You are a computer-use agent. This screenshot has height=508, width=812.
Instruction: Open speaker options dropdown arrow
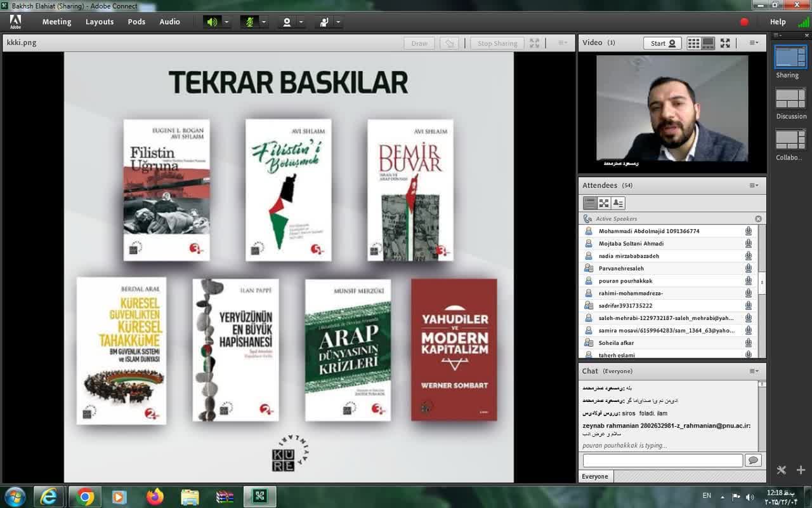pos(226,22)
